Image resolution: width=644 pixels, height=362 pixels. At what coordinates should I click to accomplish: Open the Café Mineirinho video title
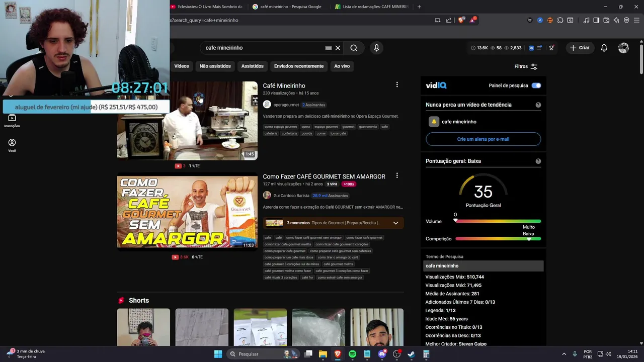(284, 86)
